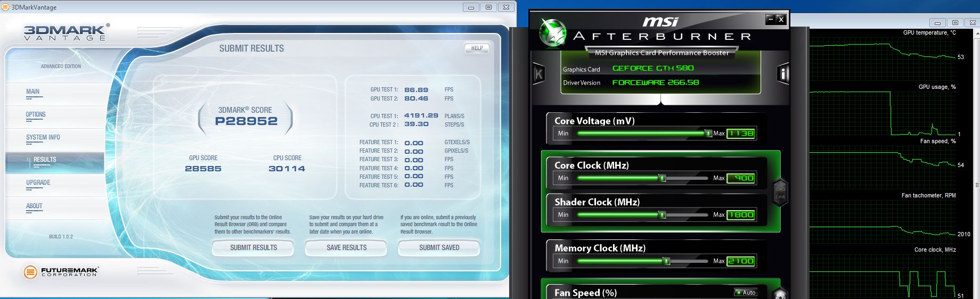Click the GPU Test 2 value 80.46

(416, 98)
